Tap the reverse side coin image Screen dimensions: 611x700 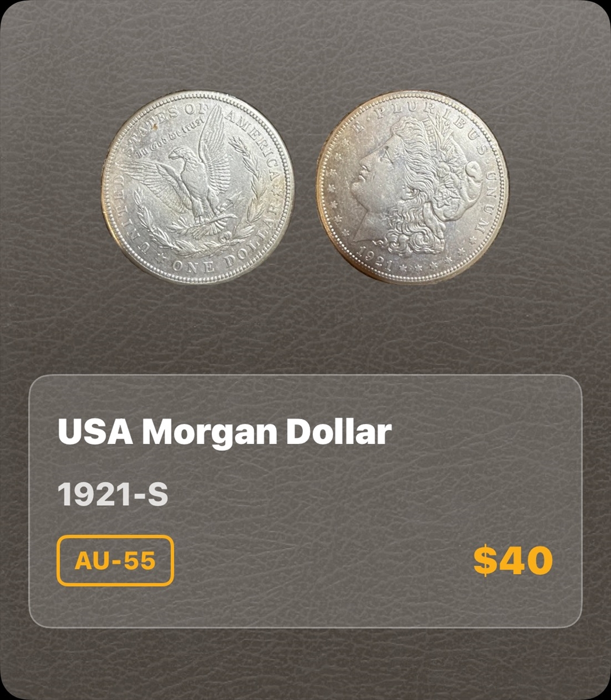click(x=198, y=187)
